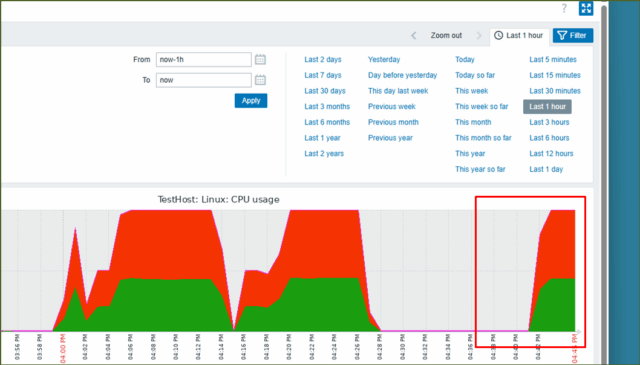The height and width of the screenshot is (365, 640).
Task: Pick This week so far
Action: 482,107
